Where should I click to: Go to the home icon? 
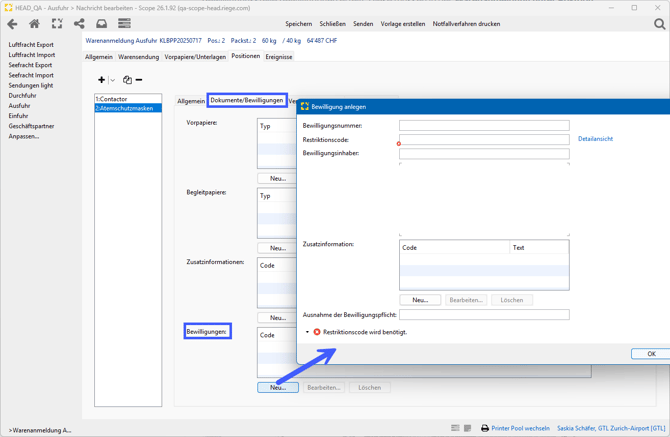(x=34, y=24)
